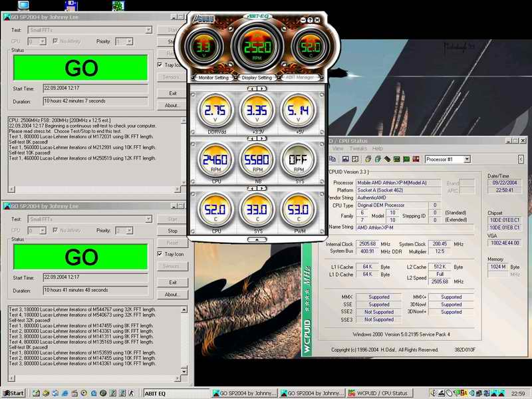Click the DDRVdd 2.75 V gauge

point(215,111)
